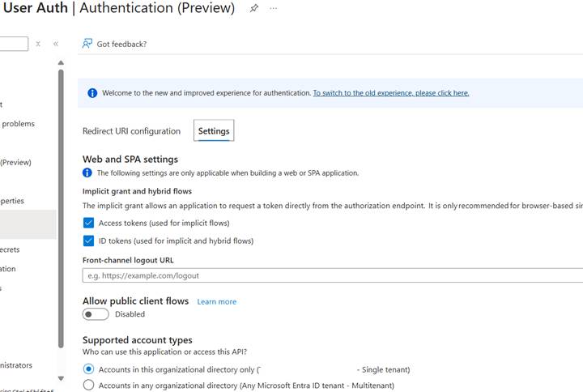Collapse the sidebar menu with the double chevron
The image size is (583, 392).
(56, 44)
